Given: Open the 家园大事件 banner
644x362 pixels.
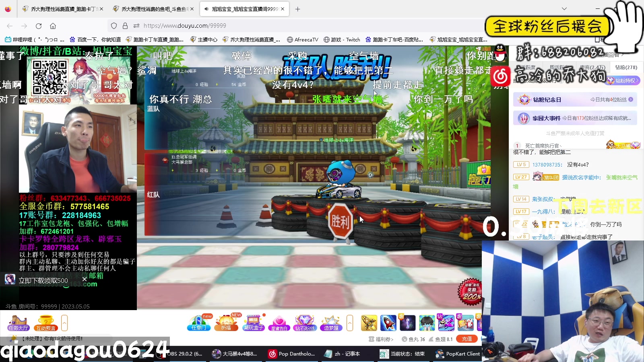Looking at the screenshot, I should tap(575, 118).
